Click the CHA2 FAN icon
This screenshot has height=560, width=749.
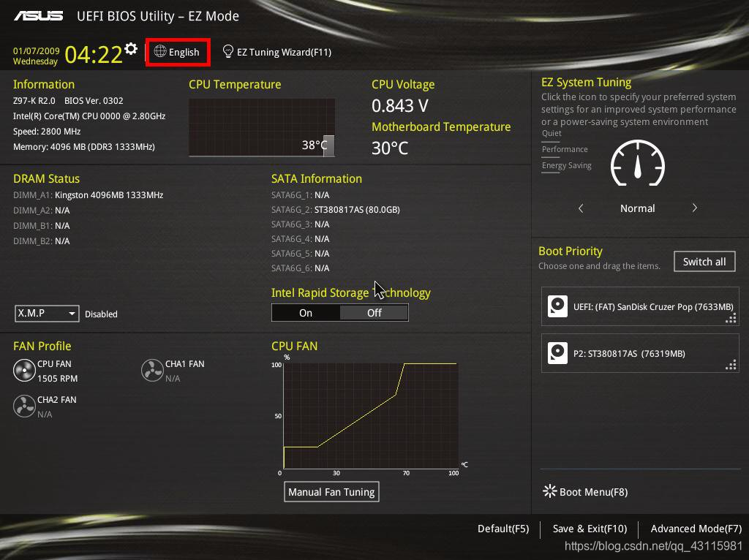coord(24,406)
